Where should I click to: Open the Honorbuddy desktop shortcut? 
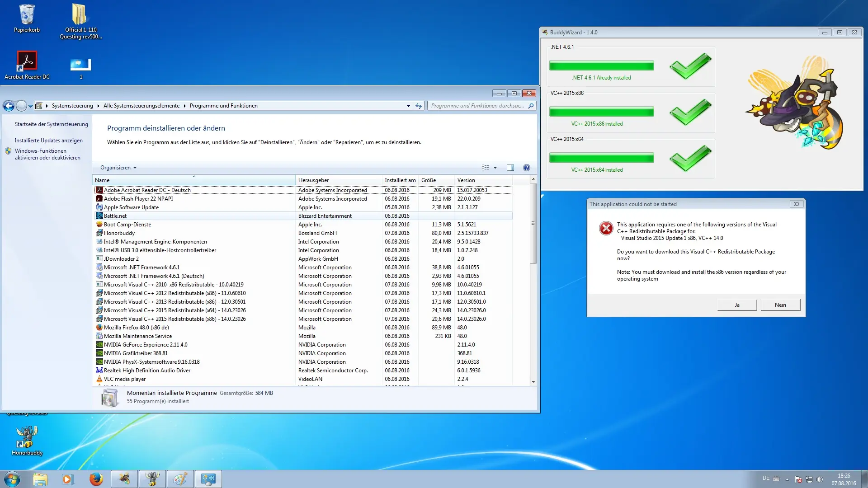[x=27, y=441]
